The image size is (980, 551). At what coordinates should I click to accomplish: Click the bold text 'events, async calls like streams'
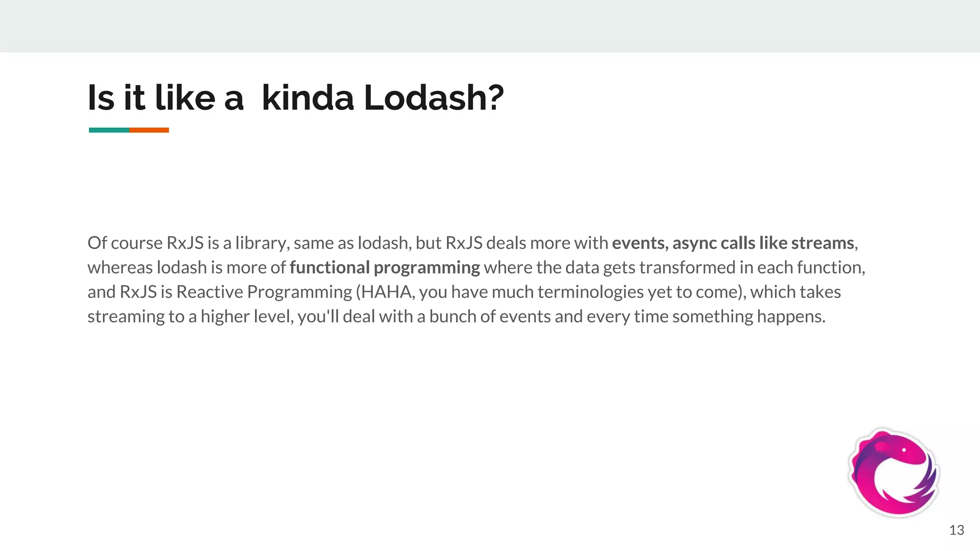pyautogui.click(x=733, y=243)
